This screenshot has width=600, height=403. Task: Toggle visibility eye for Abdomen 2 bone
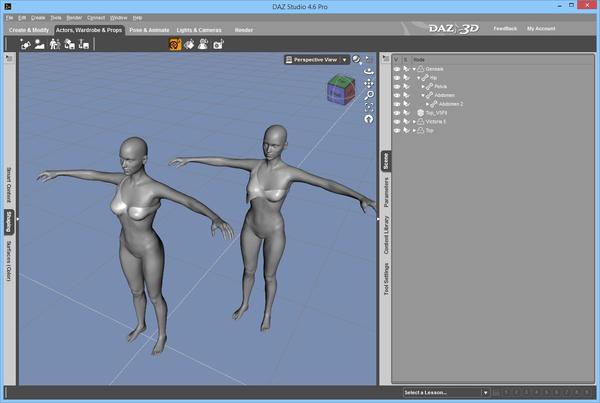point(397,104)
